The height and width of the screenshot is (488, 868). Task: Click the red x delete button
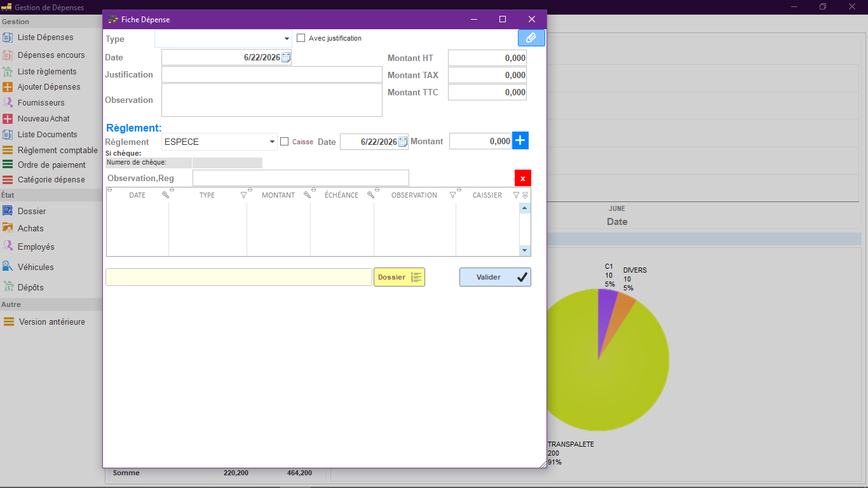(x=523, y=179)
